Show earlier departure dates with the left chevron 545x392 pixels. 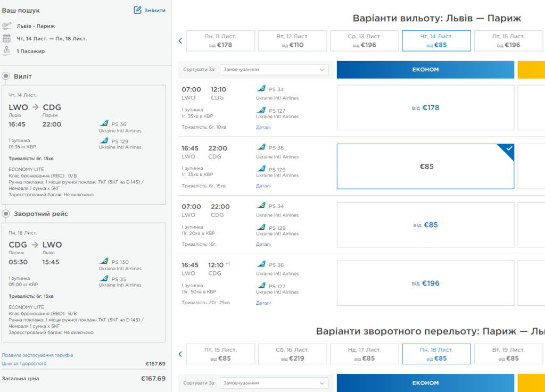coord(180,40)
